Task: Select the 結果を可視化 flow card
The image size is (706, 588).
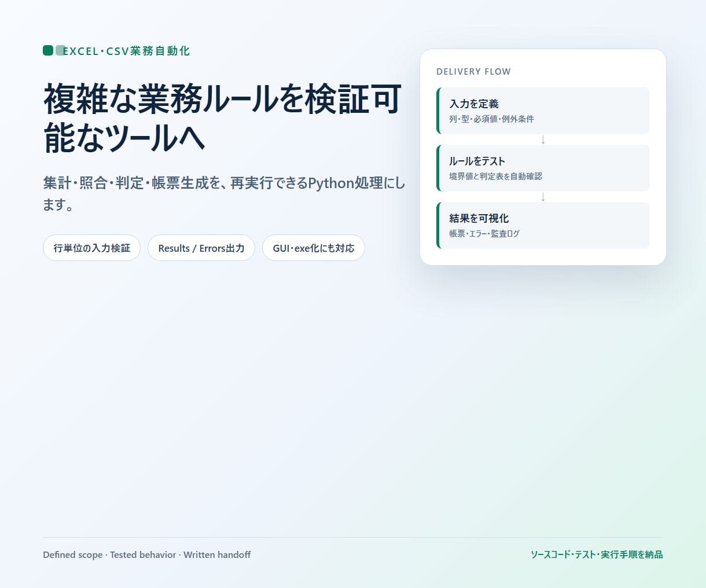Action: 543,225
